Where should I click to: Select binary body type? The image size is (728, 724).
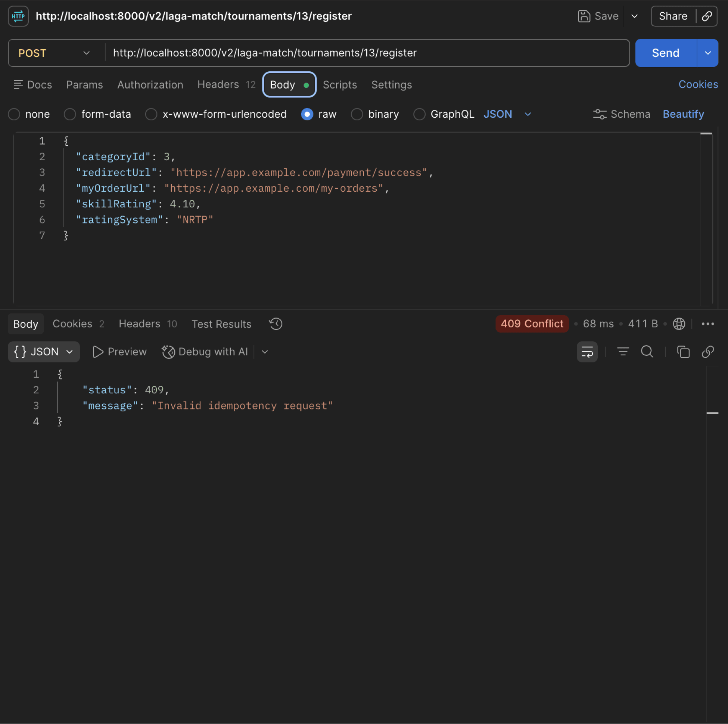coord(357,114)
